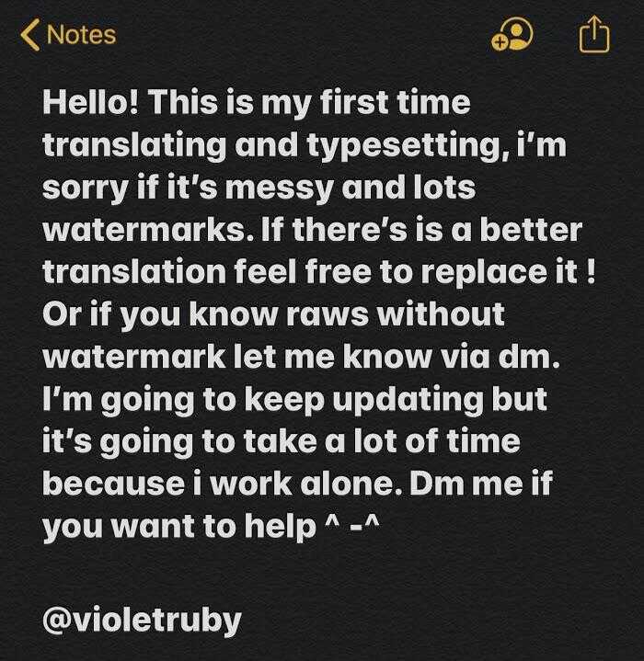Click the phrase Dm me if
This screenshot has height=661, width=644.
click(x=481, y=484)
